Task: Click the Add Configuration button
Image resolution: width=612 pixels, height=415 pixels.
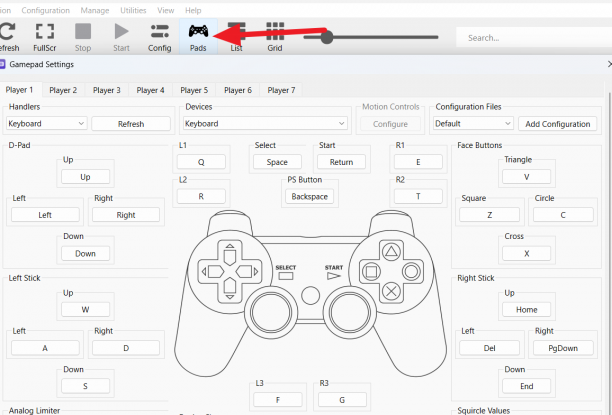Action: (557, 124)
